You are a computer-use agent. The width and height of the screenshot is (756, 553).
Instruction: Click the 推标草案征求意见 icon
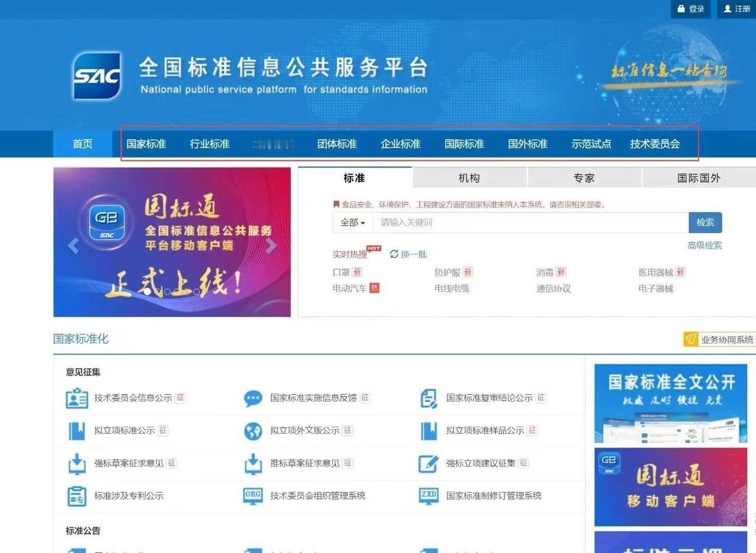coord(253,463)
